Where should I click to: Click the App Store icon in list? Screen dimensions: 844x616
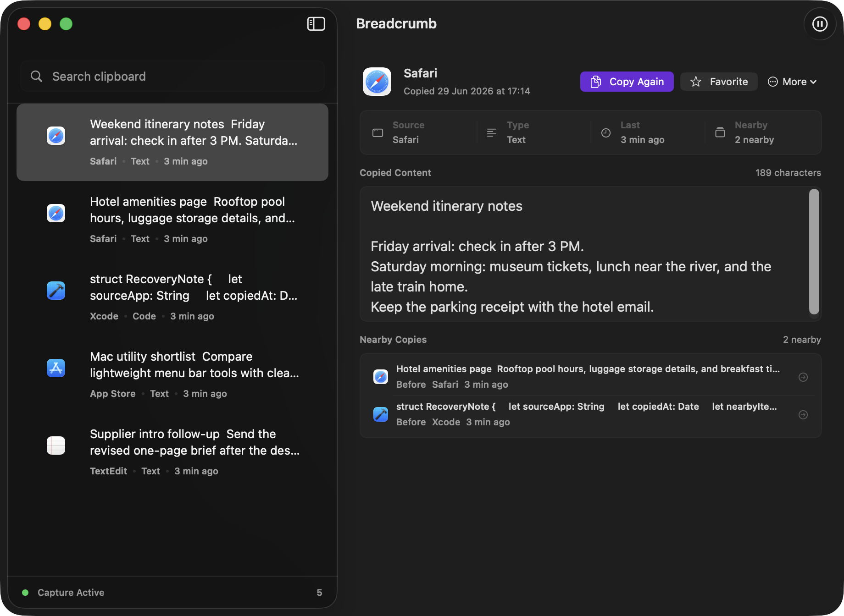pos(56,368)
